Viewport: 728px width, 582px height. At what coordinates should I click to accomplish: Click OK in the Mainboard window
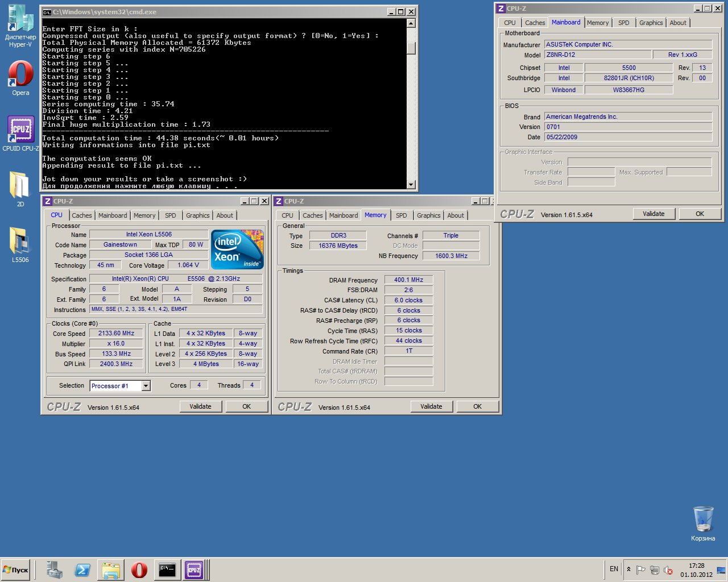point(700,214)
